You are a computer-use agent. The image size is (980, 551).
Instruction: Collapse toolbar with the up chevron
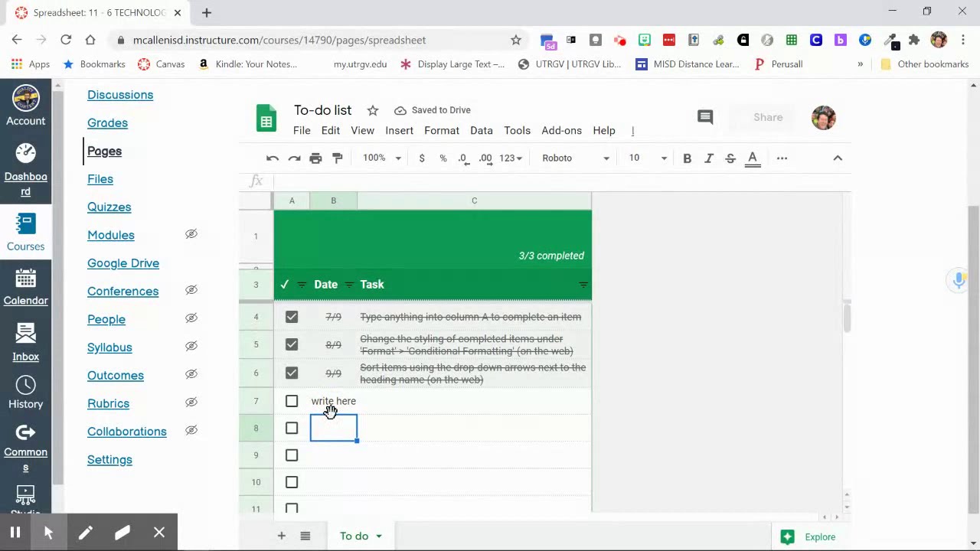[838, 158]
